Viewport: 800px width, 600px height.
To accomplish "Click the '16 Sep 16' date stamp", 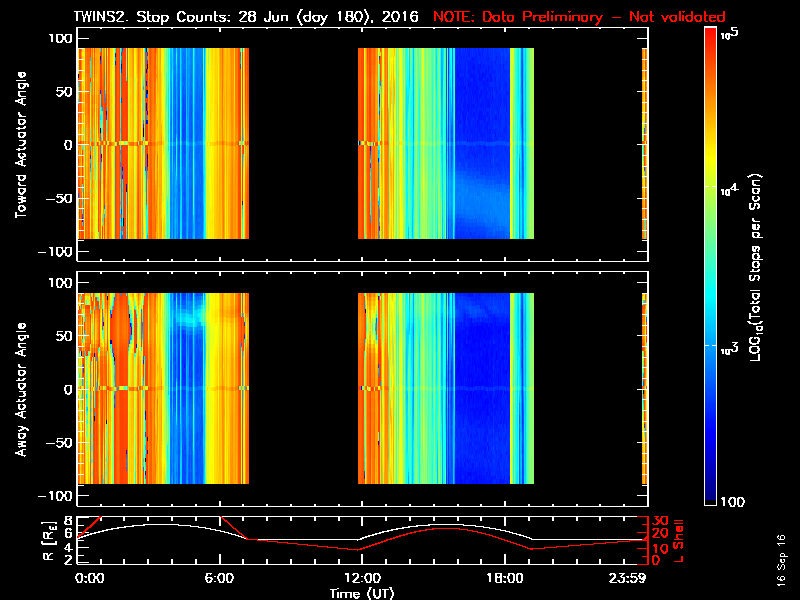I will coord(781,560).
